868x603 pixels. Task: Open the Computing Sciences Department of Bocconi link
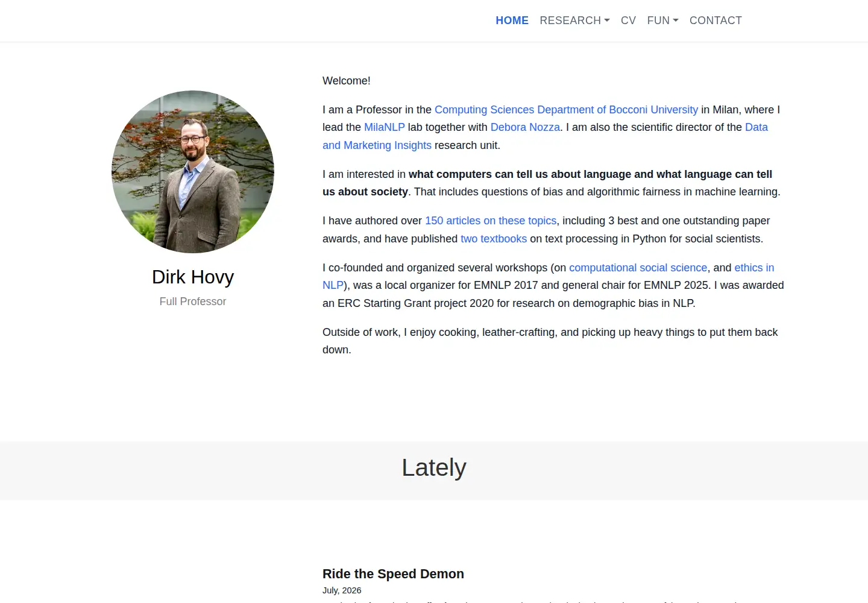pos(566,110)
